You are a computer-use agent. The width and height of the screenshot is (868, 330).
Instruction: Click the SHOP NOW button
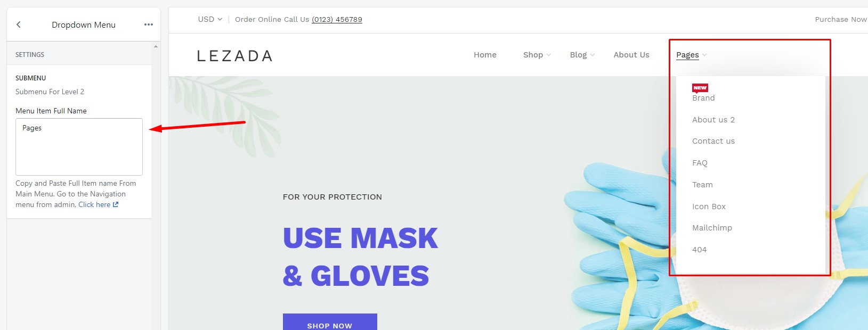[x=330, y=322]
